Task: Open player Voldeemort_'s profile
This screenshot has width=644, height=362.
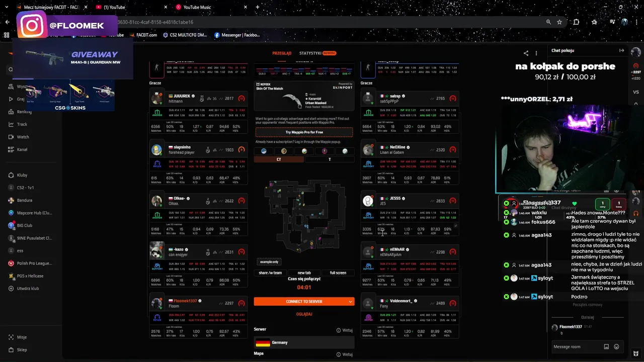Action: 401,301
